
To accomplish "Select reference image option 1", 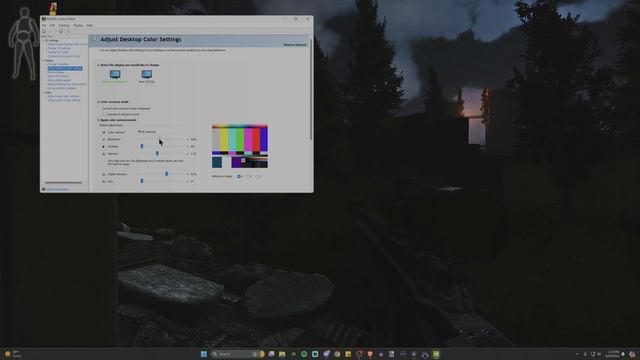I will (x=239, y=176).
